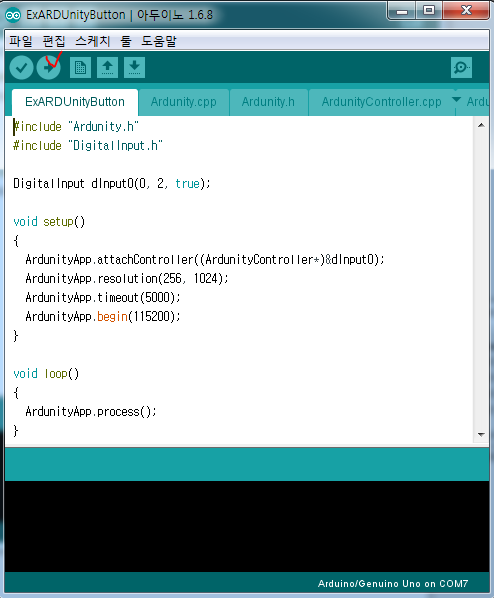This screenshot has height=598, width=494.
Task: Open the 스케치 menu
Action: click(x=93, y=41)
